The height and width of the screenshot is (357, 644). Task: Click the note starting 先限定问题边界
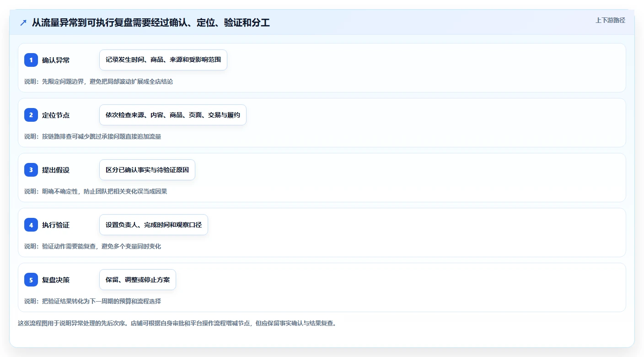click(x=99, y=81)
